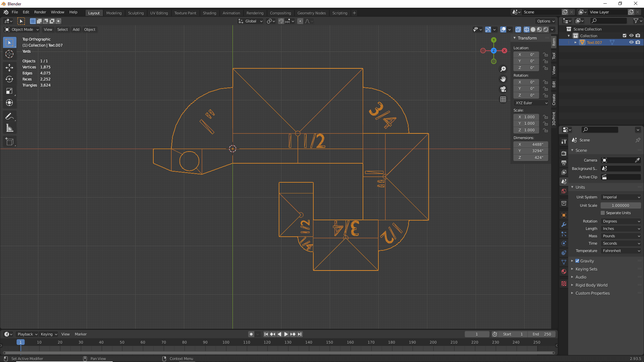Screen dimensions: 644x362
Task: Open World properties tab icon
Action: point(564,191)
